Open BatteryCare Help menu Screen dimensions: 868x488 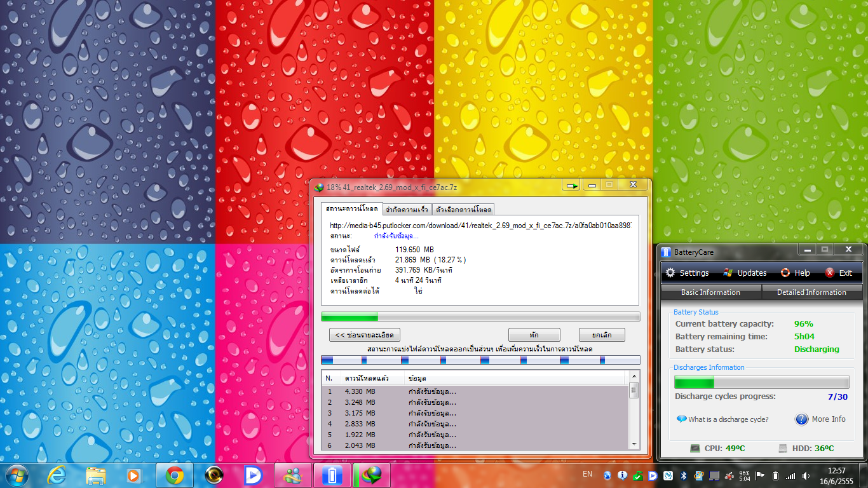(796, 273)
